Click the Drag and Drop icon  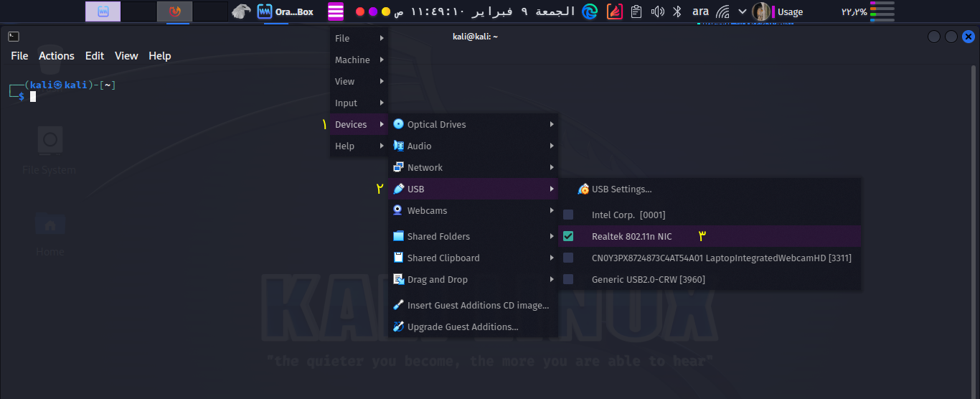coord(399,279)
